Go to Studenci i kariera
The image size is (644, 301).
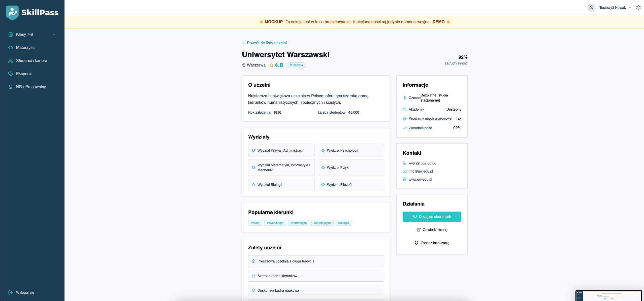32,61
